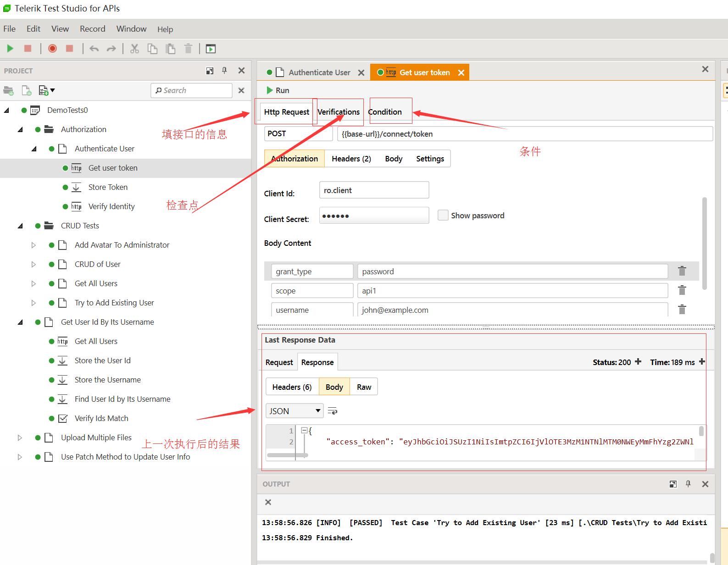Float the Project panel with its window icon

[x=210, y=71]
